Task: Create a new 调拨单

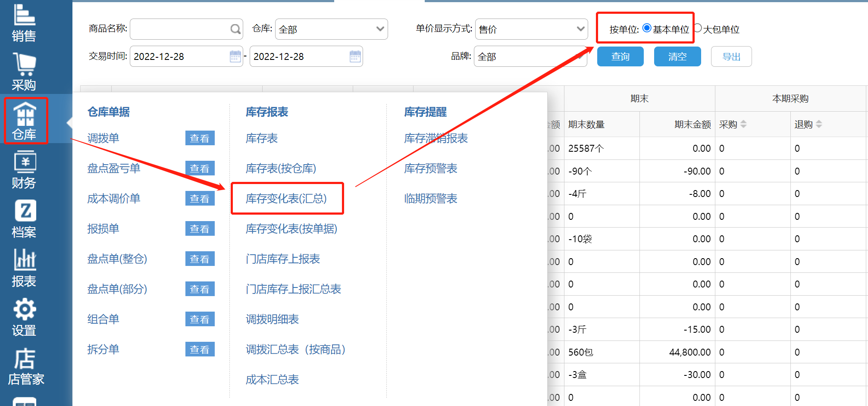Action: tap(103, 138)
